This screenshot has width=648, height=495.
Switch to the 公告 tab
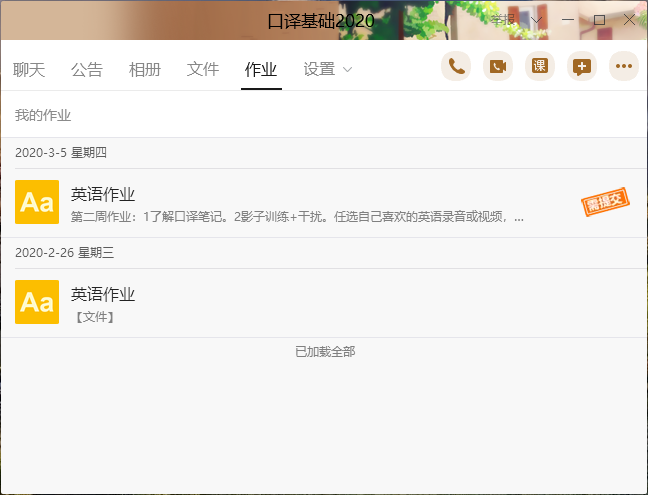(87, 69)
